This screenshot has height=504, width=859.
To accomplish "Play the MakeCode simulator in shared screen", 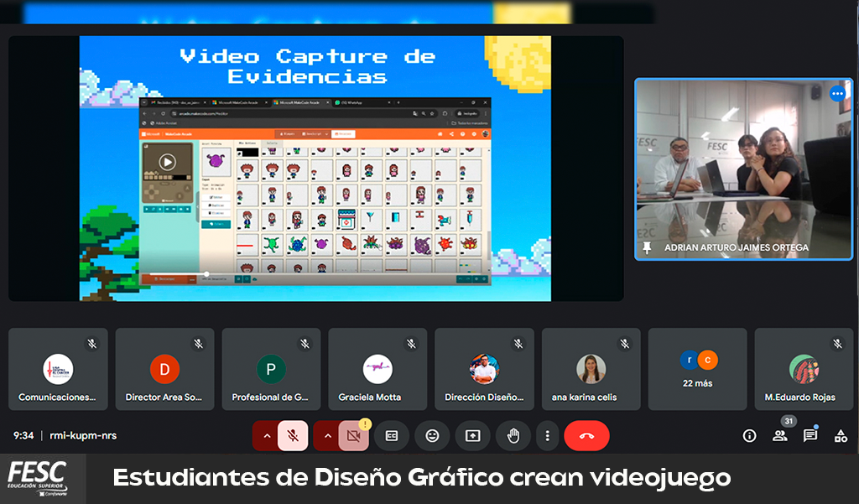I will click(167, 162).
